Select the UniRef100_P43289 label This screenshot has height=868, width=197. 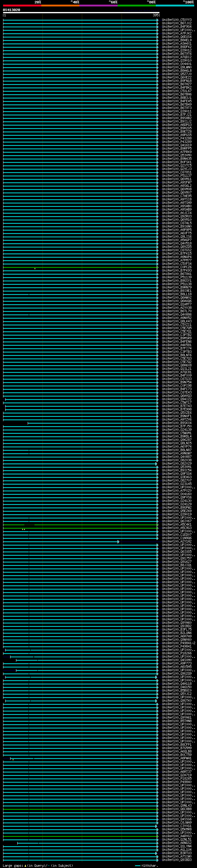tap(177, 142)
